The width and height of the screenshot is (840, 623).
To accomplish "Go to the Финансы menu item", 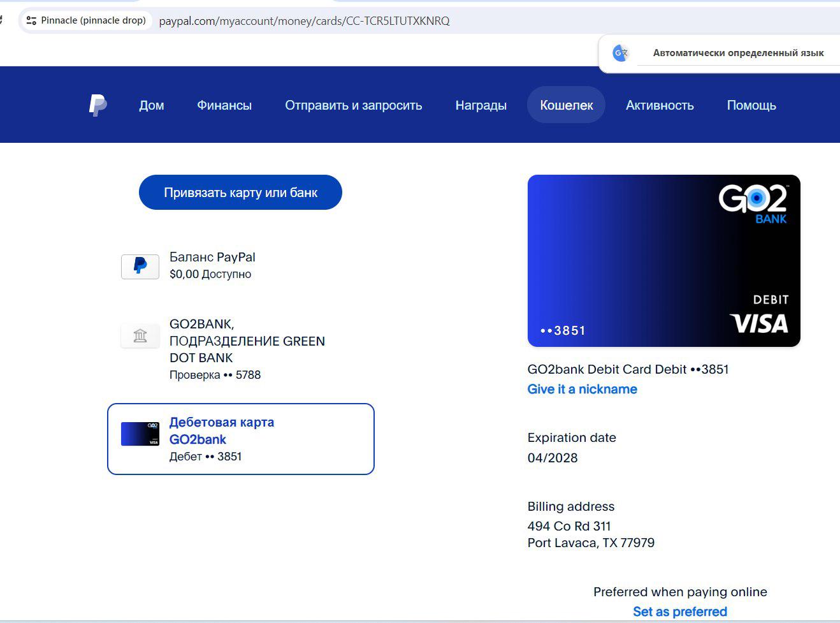I will click(x=224, y=105).
